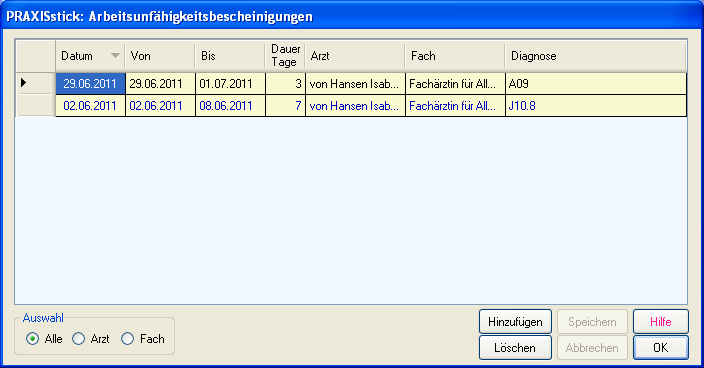
Task: Click the Datum cell 29.06.2011
Action: tap(90, 83)
